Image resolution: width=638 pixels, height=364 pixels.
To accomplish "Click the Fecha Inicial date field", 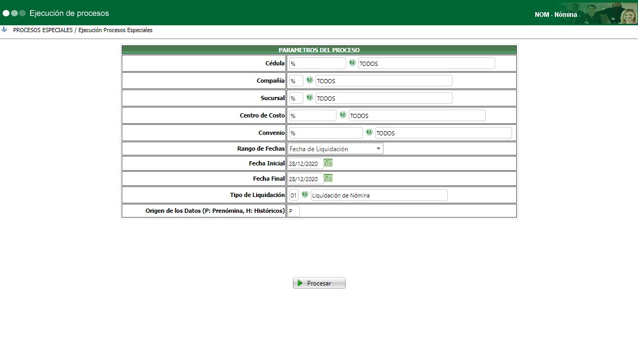I will (x=306, y=163).
